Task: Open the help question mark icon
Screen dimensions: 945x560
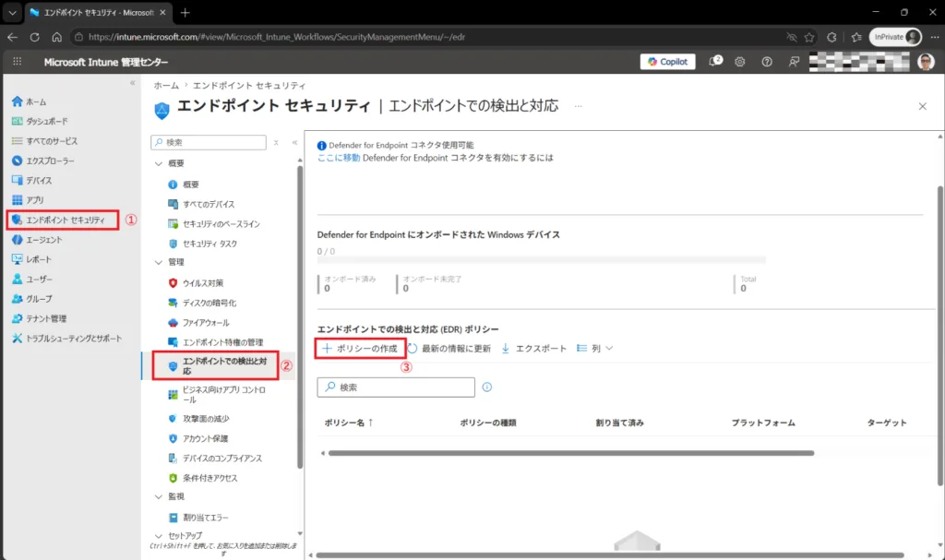Action: click(767, 62)
